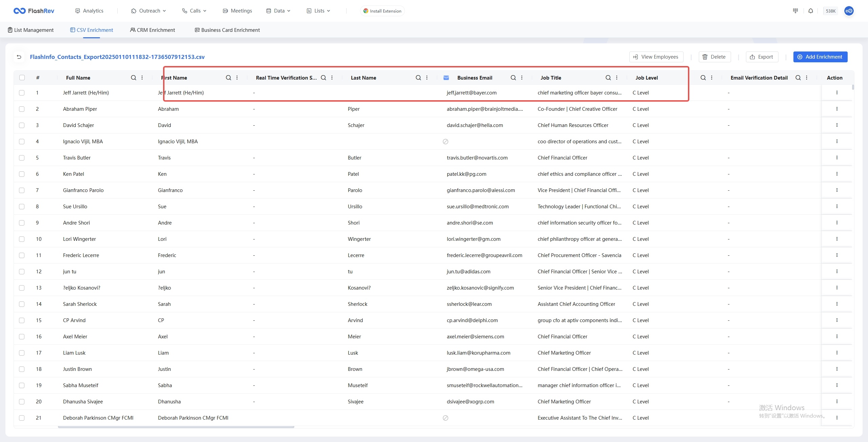This screenshot has height=442, width=868.
Task: Click the 538K credits badge
Action: pos(830,11)
